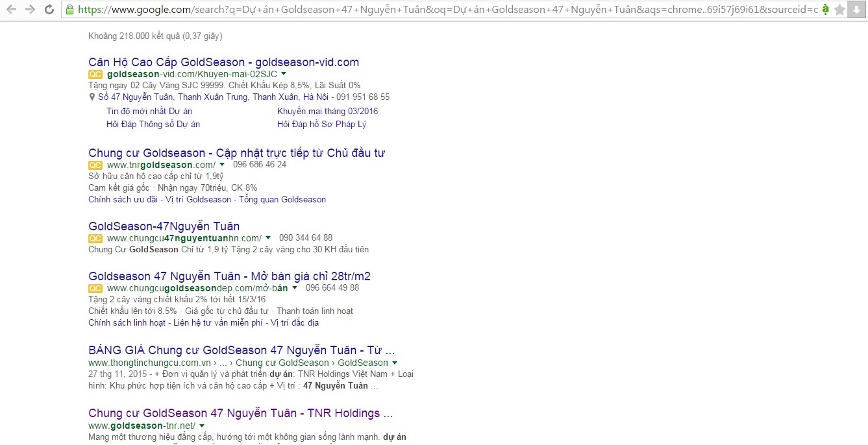Open the dropdown after chungcugoldseasondep.com/mở-bán
Image resolution: width=868 pixels, height=445 pixels.
295,289
